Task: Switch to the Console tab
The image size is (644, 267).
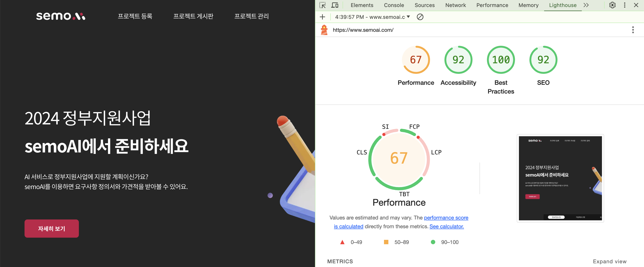Action: (x=394, y=5)
